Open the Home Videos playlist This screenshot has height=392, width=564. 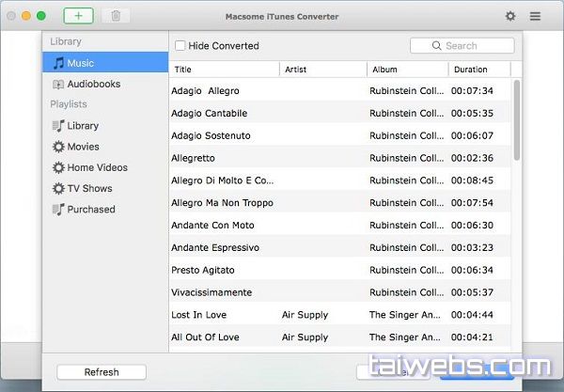(97, 167)
